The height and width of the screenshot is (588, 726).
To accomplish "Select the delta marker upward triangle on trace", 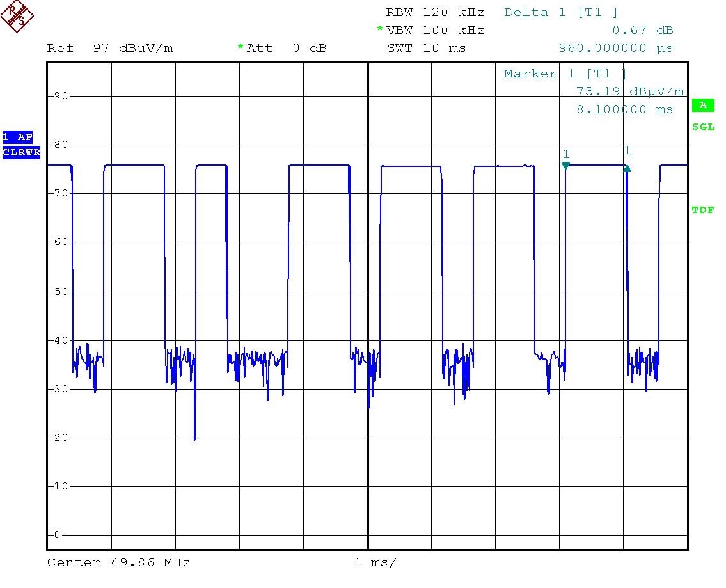I will tap(627, 168).
